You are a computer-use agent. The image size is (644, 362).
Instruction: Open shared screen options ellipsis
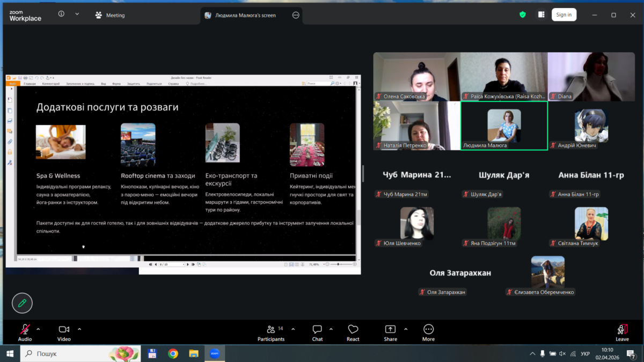296,16
